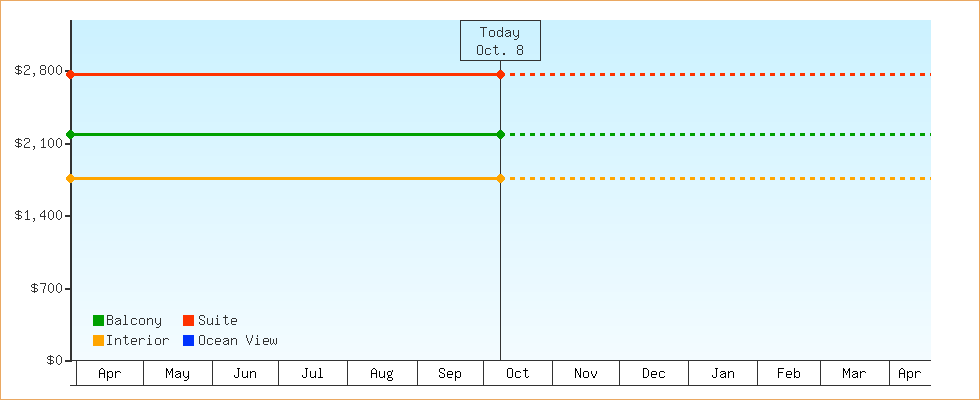Select the Jan month on the timeline
This screenshot has width=980, height=400.
click(x=723, y=373)
